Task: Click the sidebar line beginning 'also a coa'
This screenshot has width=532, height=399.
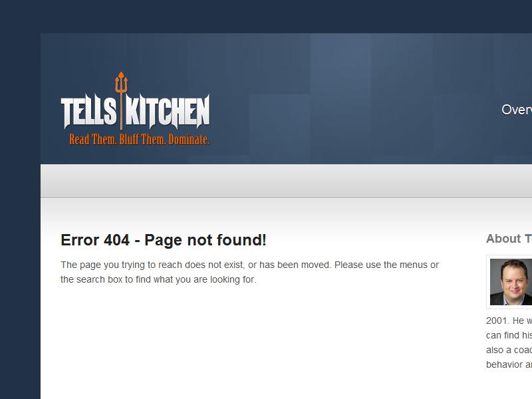Action: pyautogui.click(x=509, y=350)
